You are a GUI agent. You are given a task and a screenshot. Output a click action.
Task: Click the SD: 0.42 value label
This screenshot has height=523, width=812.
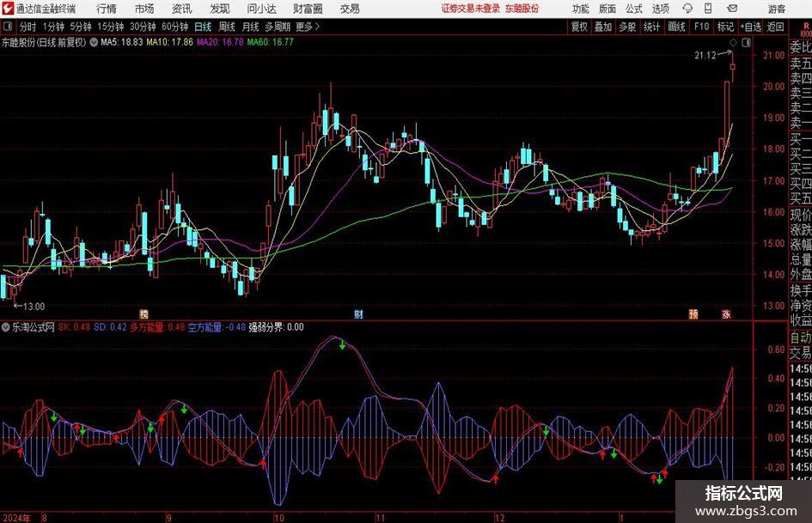pos(110,326)
